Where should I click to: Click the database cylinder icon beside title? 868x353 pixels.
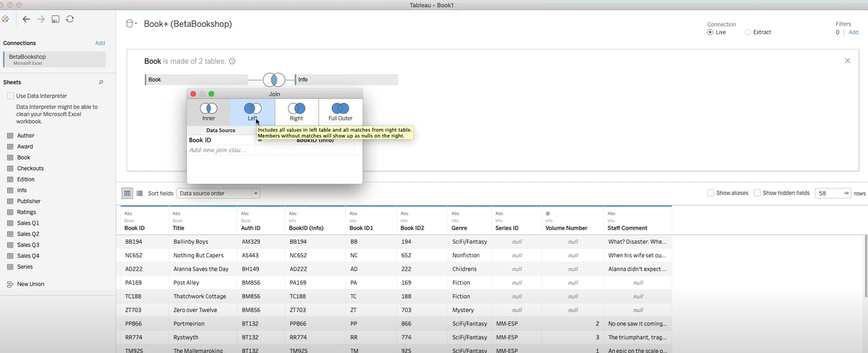[129, 23]
